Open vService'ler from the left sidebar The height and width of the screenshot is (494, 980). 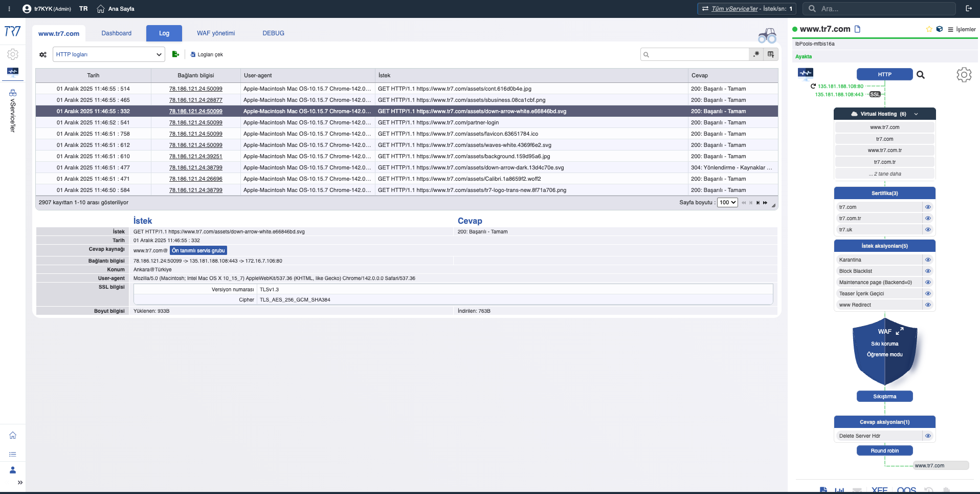pyautogui.click(x=13, y=111)
